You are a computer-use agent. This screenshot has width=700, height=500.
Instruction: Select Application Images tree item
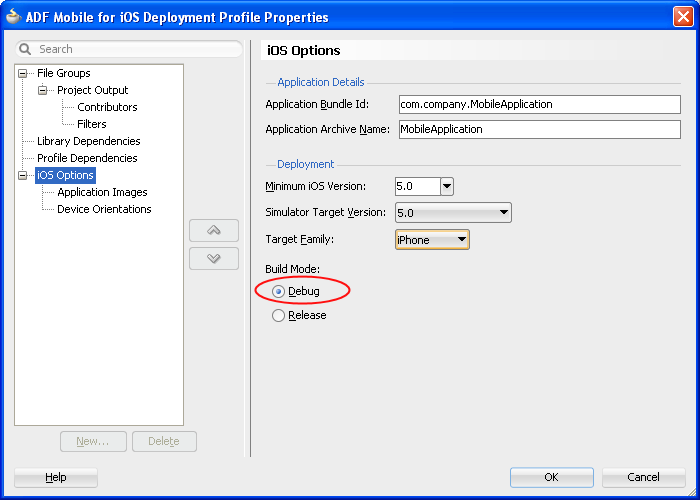click(x=102, y=192)
